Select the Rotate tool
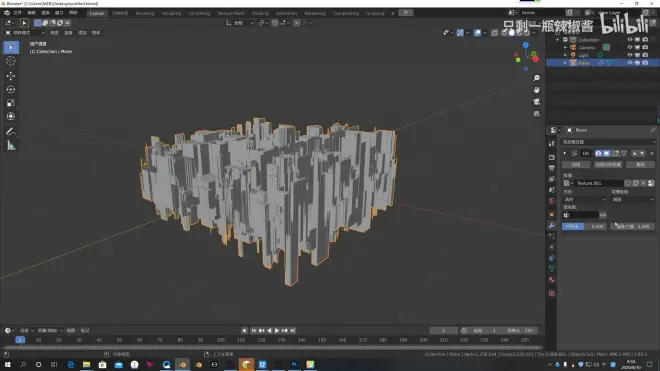660x371 pixels. tap(11, 89)
